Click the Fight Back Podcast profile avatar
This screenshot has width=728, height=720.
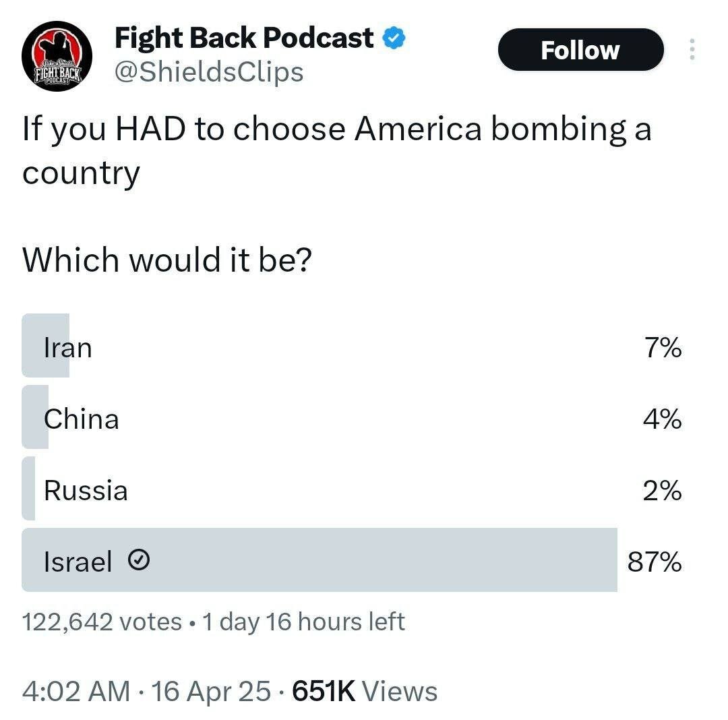click(x=57, y=56)
